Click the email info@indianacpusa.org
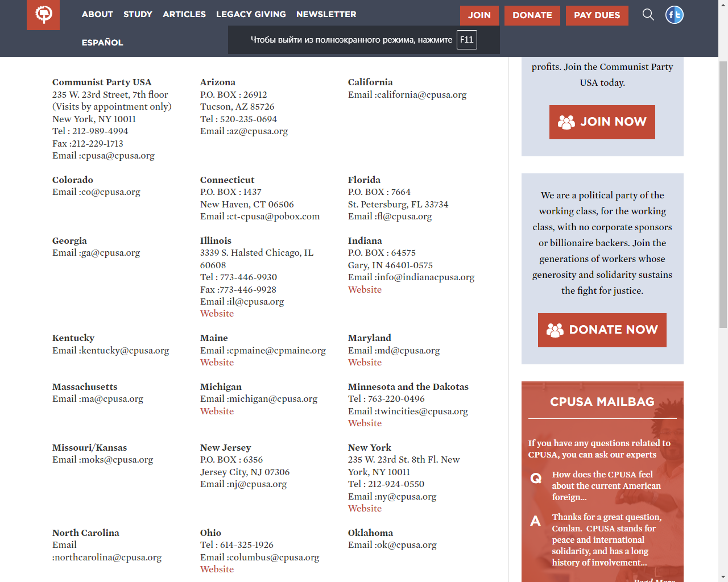Screen dimensions: 728x582 (425, 277)
